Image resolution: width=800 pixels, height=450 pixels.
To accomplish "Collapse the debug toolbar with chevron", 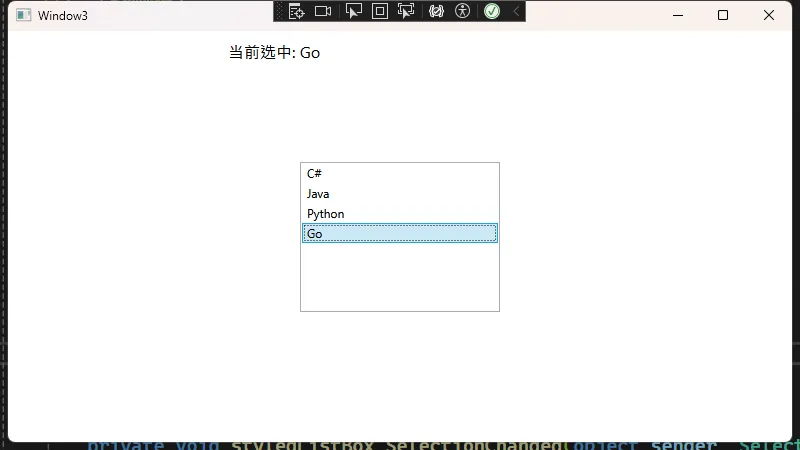I will 516,11.
